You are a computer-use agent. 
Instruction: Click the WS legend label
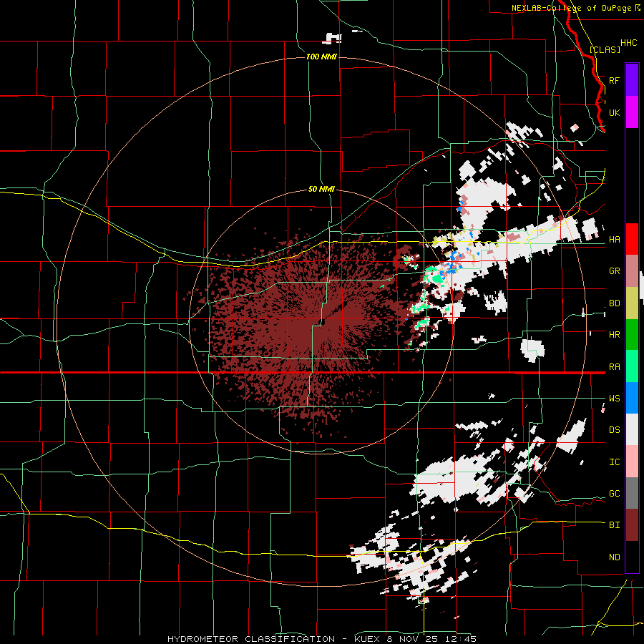coord(614,399)
